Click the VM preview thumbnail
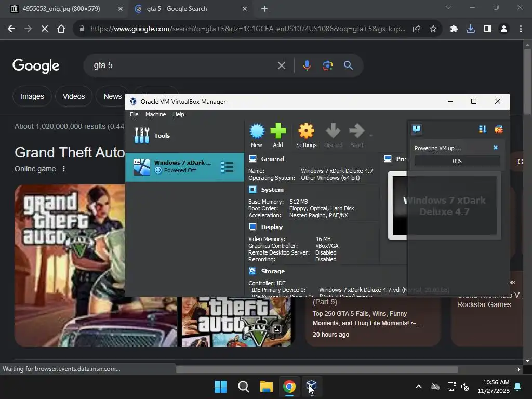This screenshot has height=399, width=532. 444,206
